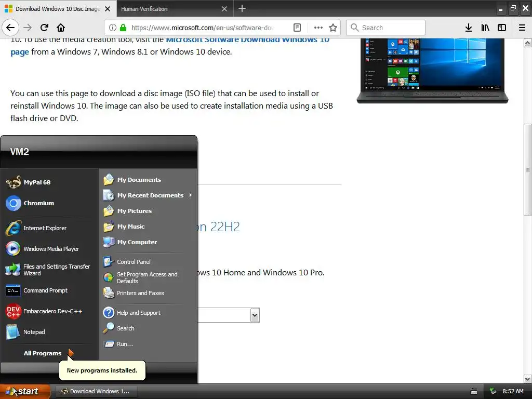Open My Music folder
The width and height of the screenshot is (532, 399).
click(x=148, y=227)
